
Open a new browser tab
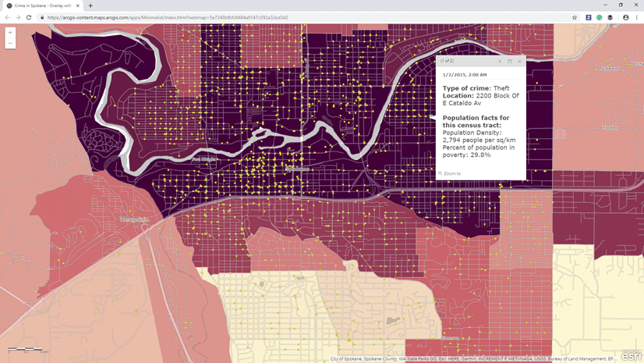pyautogui.click(x=90, y=5)
